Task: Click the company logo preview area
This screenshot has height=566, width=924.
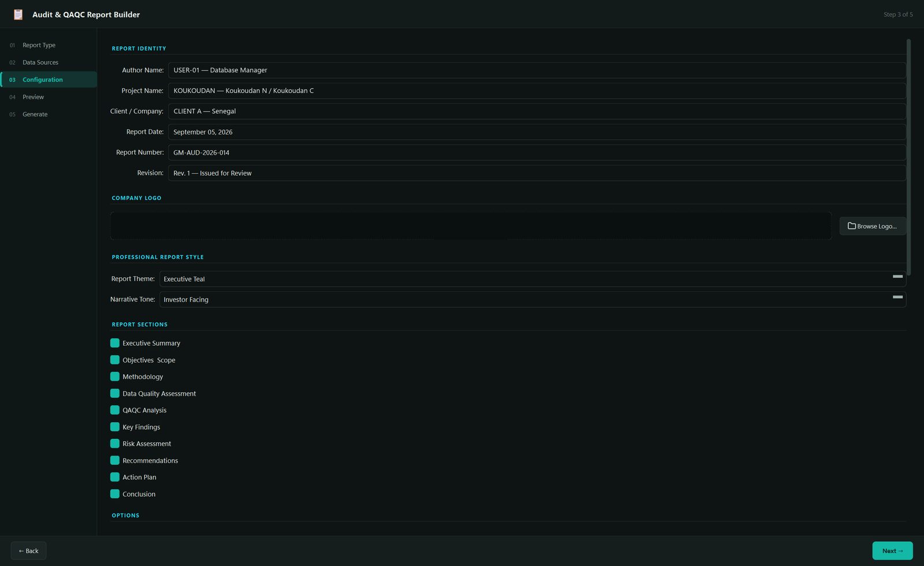Action: [471, 226]
